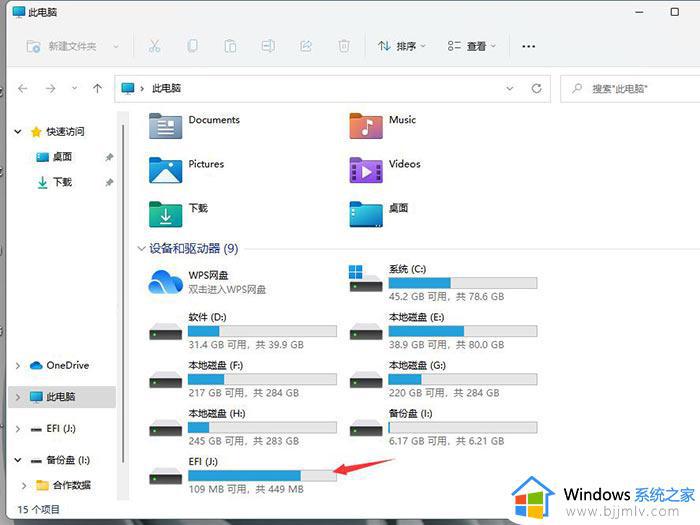Click the Rename icon in toolbar
The image size is (700, 525).
(268, 46)
